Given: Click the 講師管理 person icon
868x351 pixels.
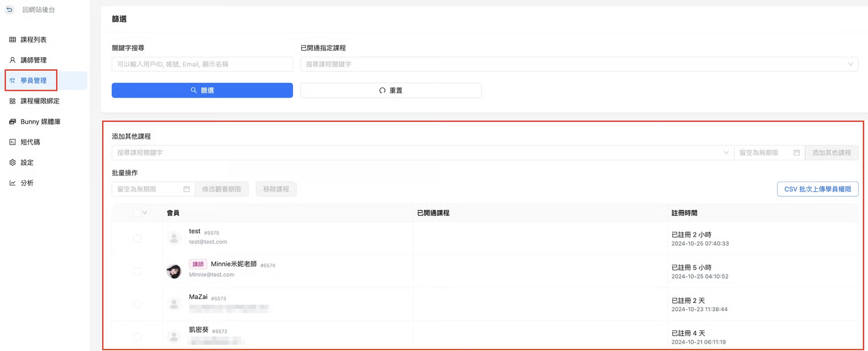Looking at the screenshot, I should click(x=13, y=60).
